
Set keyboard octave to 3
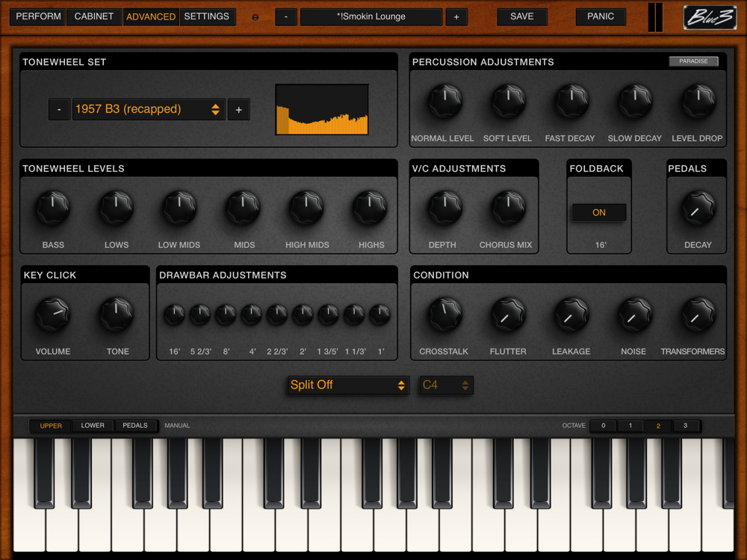686,426
